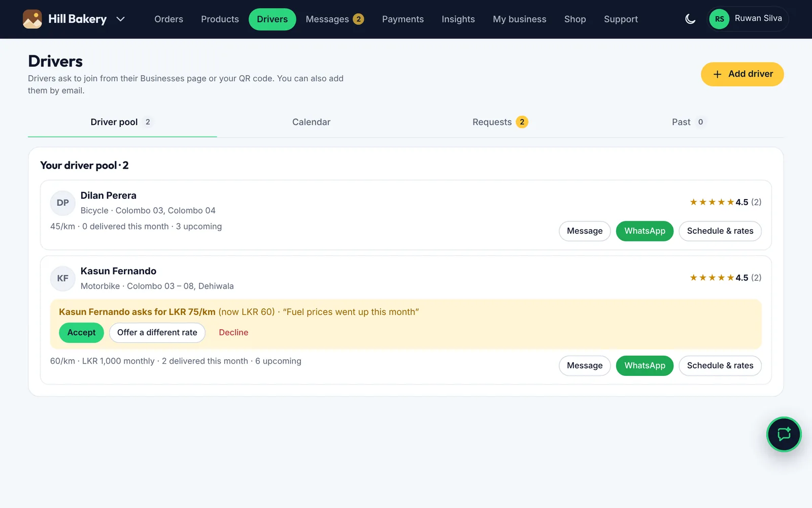Image resolution: width=812 pixels, height=508 pixels.
Task: Click the Hill Bakery logo icon
Action: pyautogui.click(x=32, y=19)
